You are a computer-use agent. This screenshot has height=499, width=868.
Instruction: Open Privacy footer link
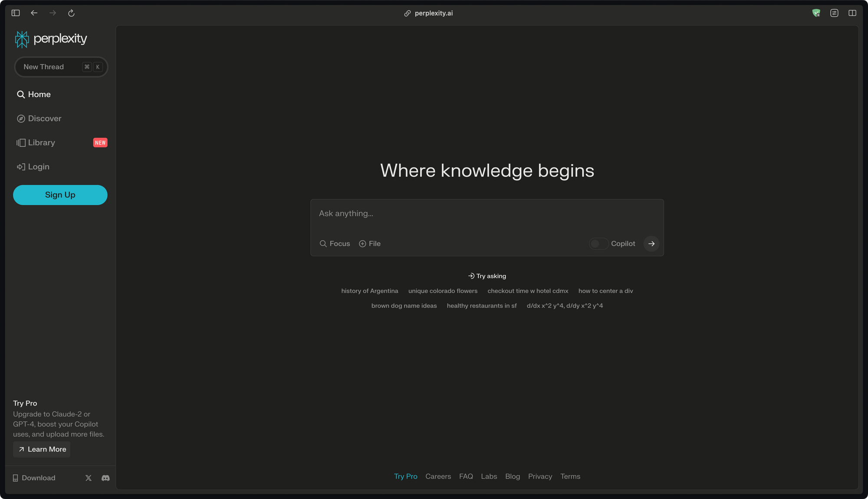pos(540,476)
